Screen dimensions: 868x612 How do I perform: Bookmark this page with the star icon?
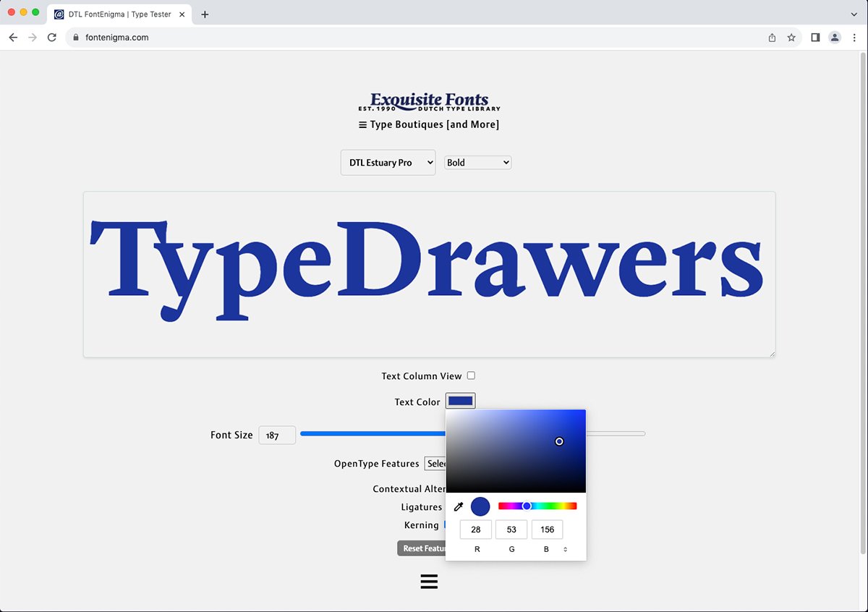click(x=791, y=38)
